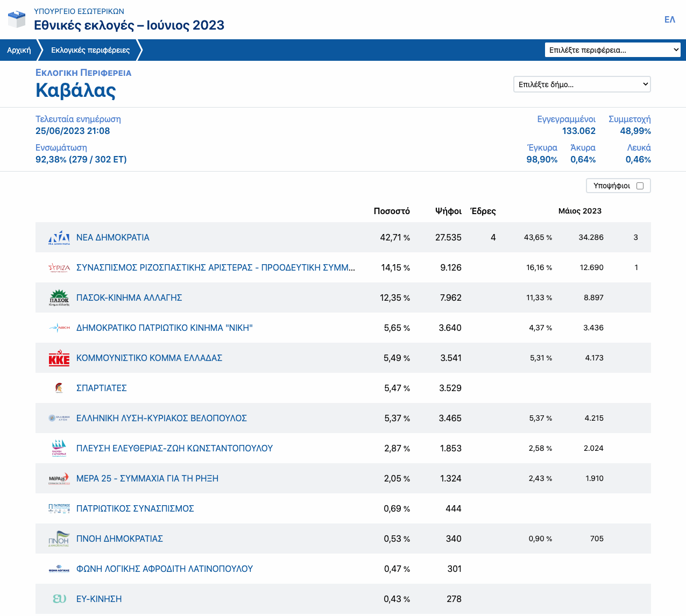Image resolution: width=686 pixels, height=616 pixels.
Task: Click the Σπαρτιάτες helmet logo
Action: point(59,388)
